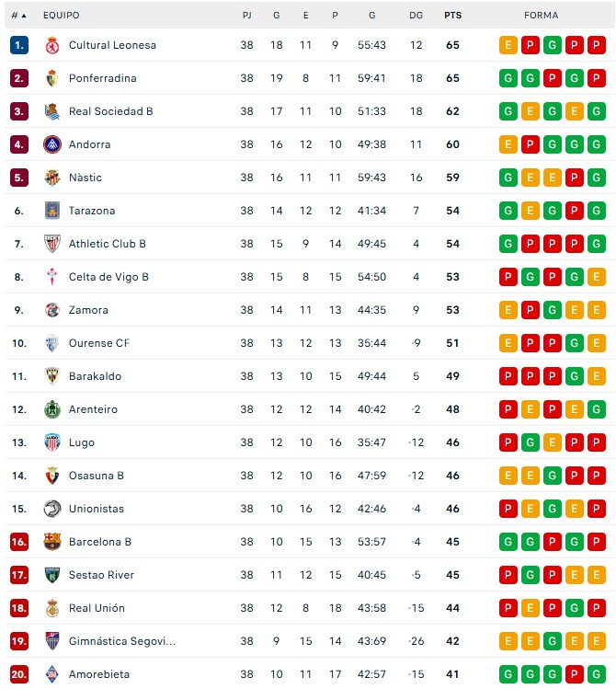Sort standings by the DG column
Image resolution: width=616 pixels, height=689 pixels.
coord(416,16)
